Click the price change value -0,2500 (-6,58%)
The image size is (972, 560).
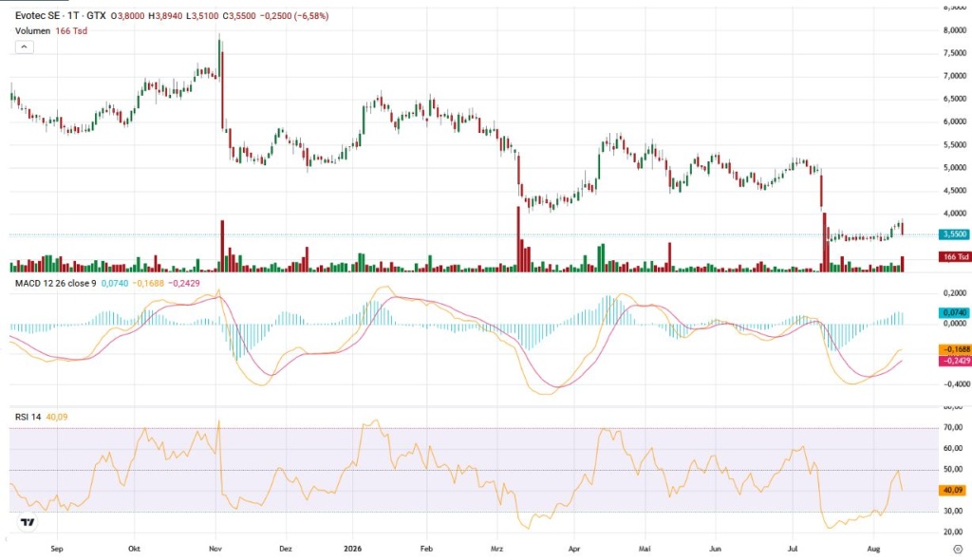(x=294, y=15)
